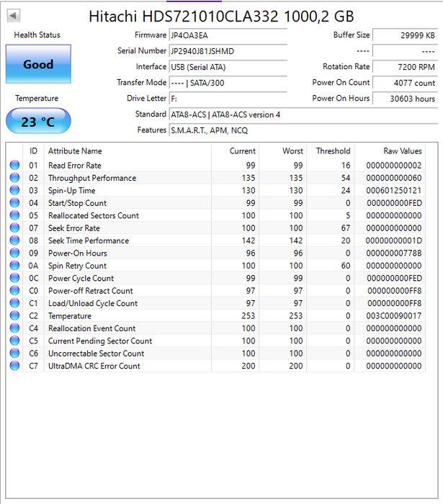
Task: Click the 23 °C temperature indicator
Action: click(38, 122)
